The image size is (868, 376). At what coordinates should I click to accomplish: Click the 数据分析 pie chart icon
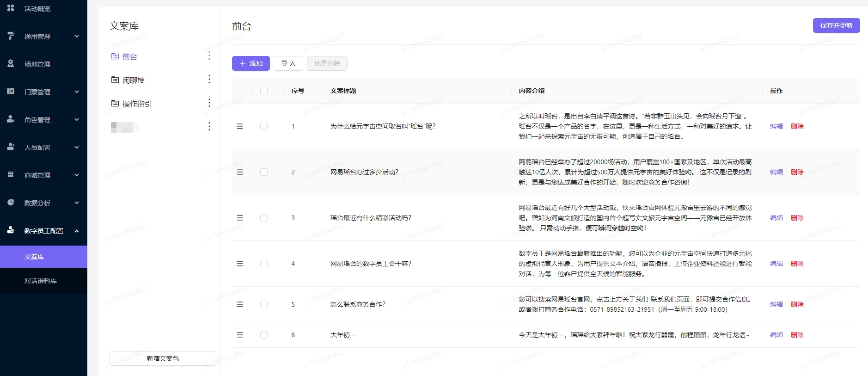coord(11,203)
